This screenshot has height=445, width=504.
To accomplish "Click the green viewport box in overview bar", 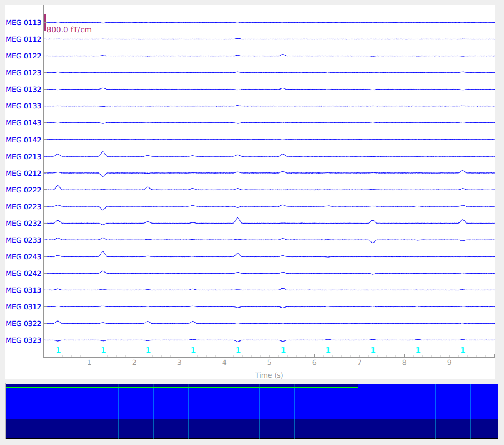I will tap(181, 385).
